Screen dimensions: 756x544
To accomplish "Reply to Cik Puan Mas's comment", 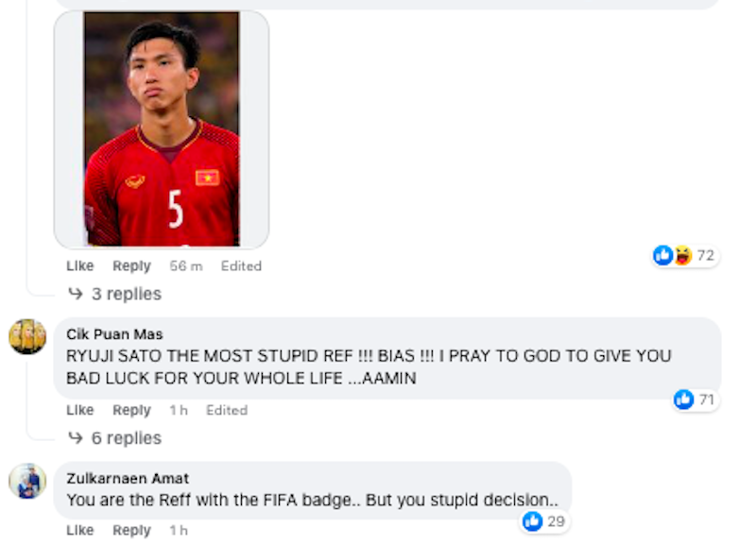I will tap(131, 410).
